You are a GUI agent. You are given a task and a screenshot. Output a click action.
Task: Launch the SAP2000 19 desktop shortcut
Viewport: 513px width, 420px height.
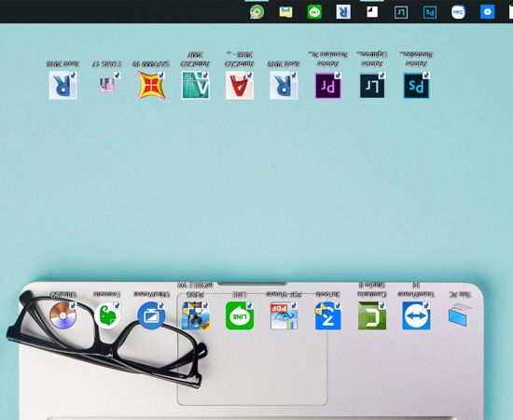coord(151,86)
